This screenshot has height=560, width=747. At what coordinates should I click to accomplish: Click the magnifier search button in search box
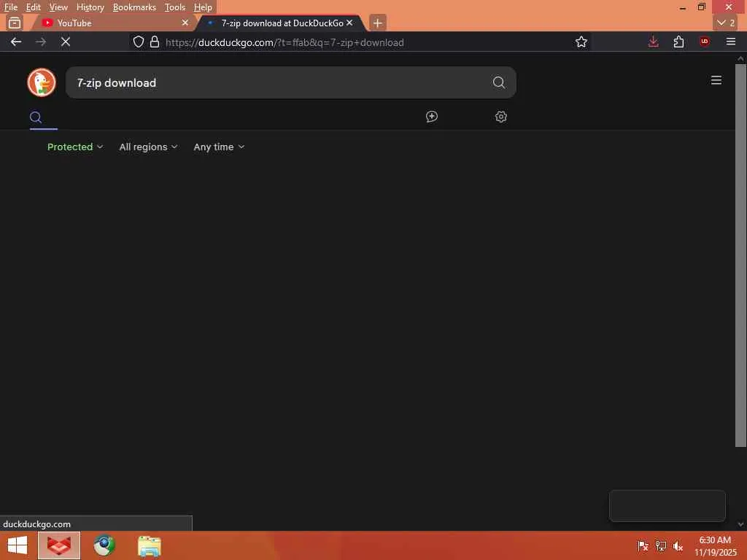pos(498,82)
